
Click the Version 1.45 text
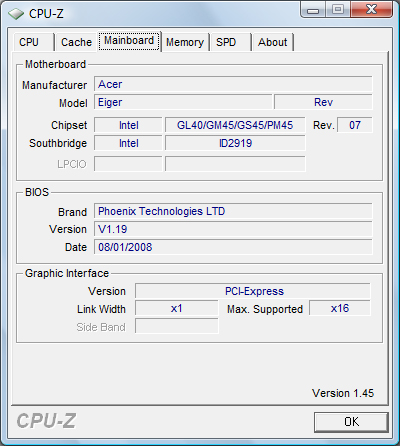pyautogui.click(x=343, y=393)
